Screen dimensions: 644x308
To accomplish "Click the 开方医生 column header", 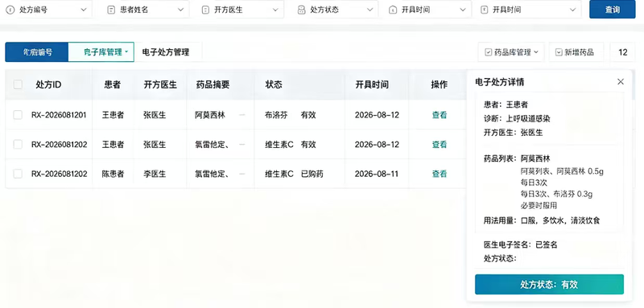I will pyautogui.click(x=160, y=84).
